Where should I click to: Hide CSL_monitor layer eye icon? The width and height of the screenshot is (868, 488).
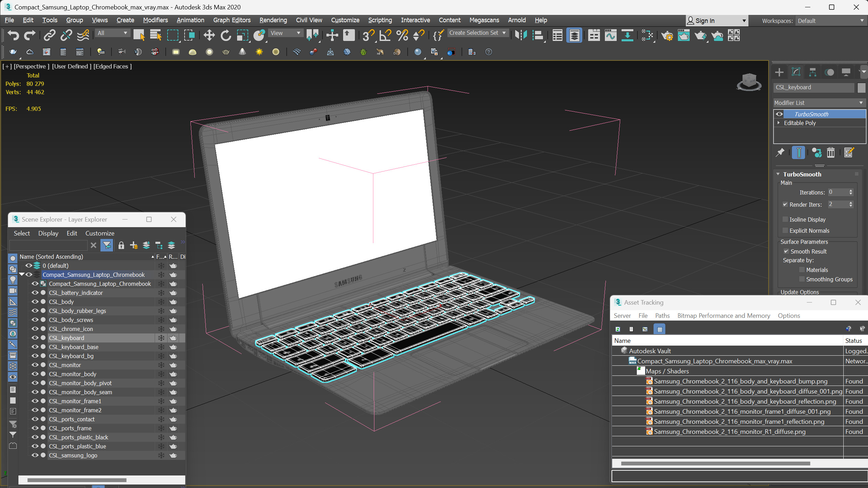coord(35,365)
